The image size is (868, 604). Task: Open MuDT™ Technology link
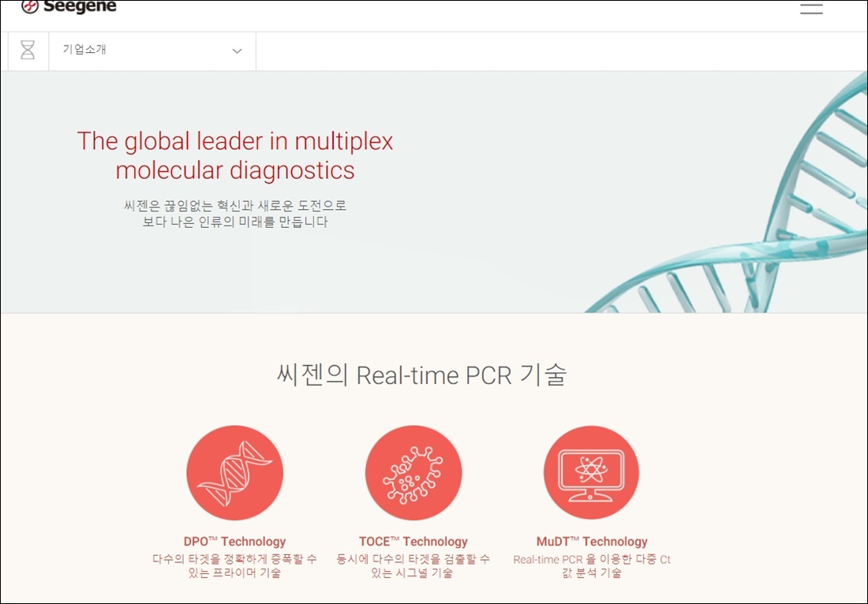592,542
